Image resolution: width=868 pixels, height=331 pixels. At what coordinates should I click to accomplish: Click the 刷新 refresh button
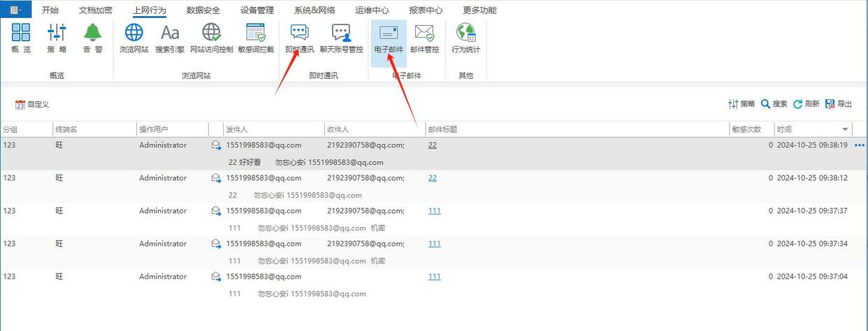pos(806,104)
